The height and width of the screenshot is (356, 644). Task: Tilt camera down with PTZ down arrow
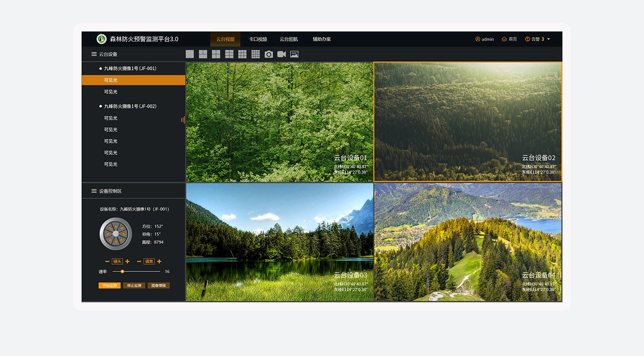pos(116,241)
